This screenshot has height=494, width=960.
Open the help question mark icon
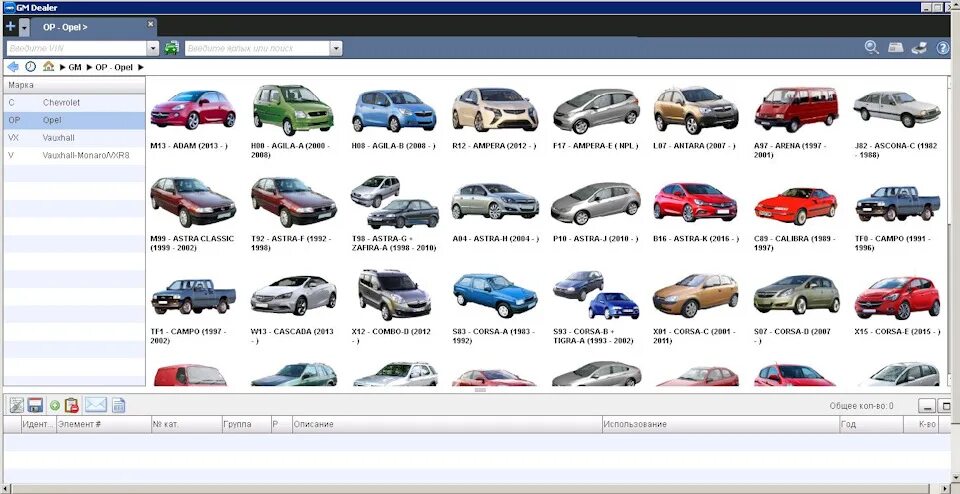pos(943,48)
